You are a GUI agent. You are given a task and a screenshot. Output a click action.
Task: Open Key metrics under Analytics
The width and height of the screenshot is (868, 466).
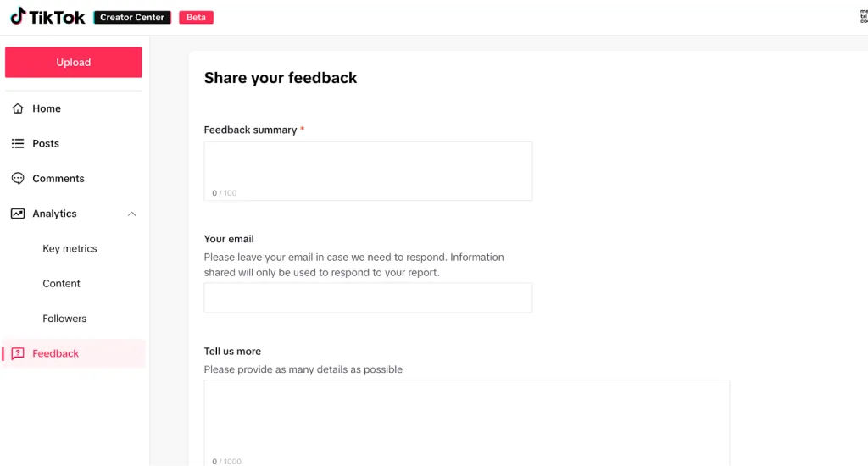pyautogui.click(x=70, y=248)
